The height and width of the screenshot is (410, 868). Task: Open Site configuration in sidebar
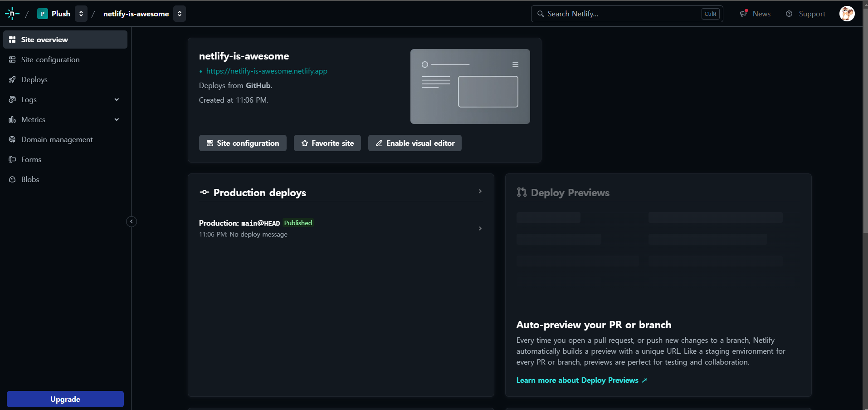[x=65, y=59]
